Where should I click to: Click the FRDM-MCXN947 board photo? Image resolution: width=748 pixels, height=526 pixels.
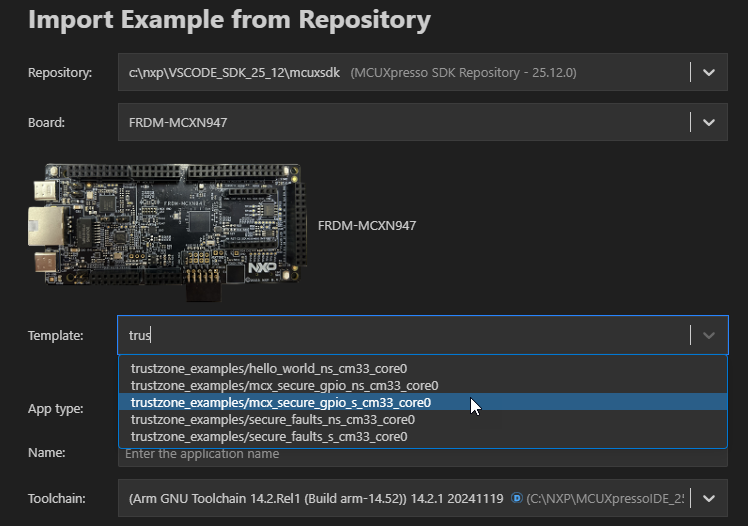pos(167,232)
